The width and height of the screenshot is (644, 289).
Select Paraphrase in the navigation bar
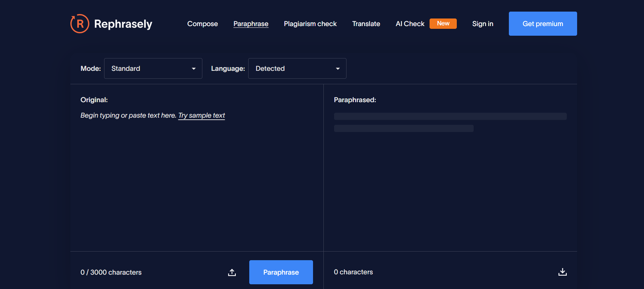(251, 24)
